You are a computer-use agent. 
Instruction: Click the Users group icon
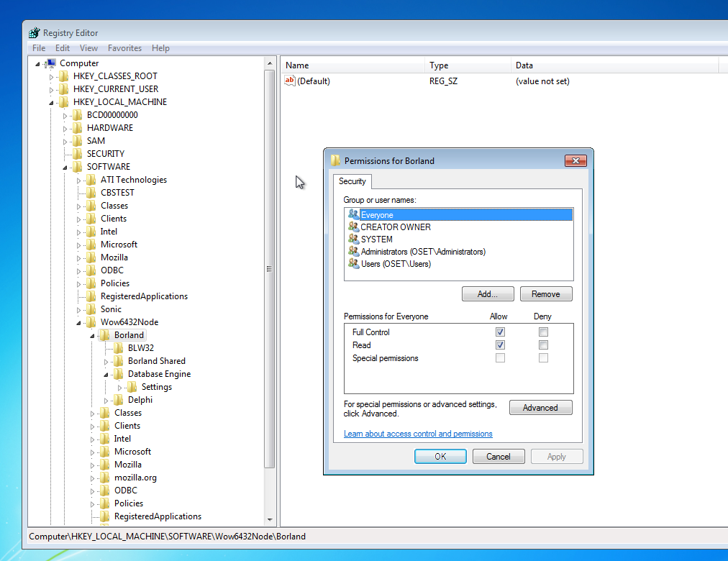[x=354, y=263]
